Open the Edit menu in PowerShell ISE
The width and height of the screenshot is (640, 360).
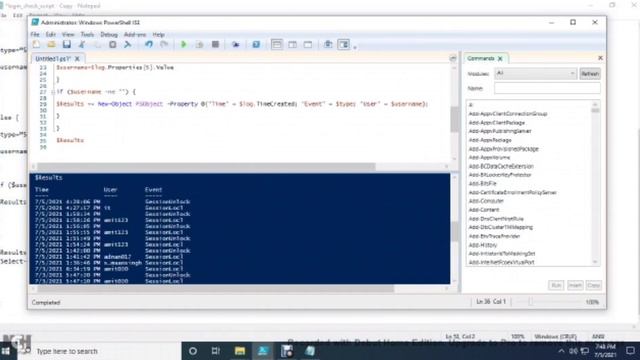click(51, 35)
